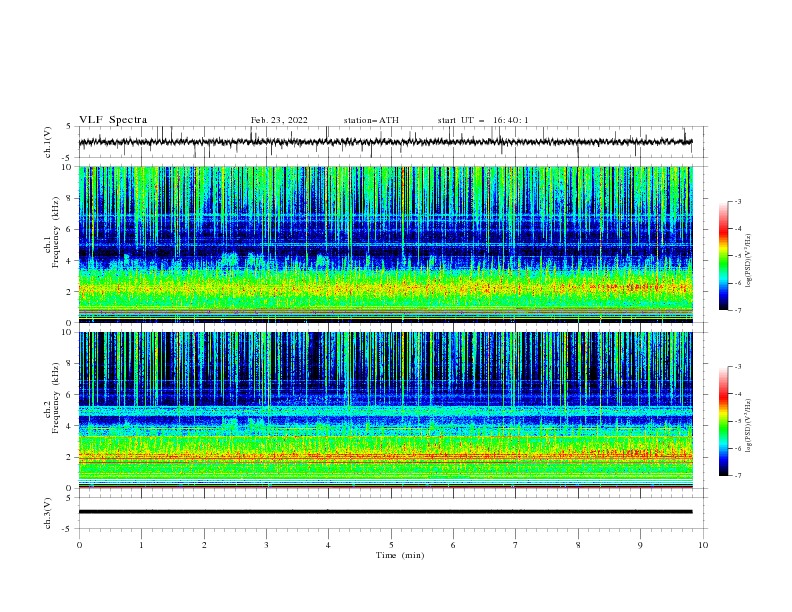The image size is (792, 612).
Task: Click the "-7" tick on the ch.1 color bar
Action: pyautogui.click(x=737, y=311)
